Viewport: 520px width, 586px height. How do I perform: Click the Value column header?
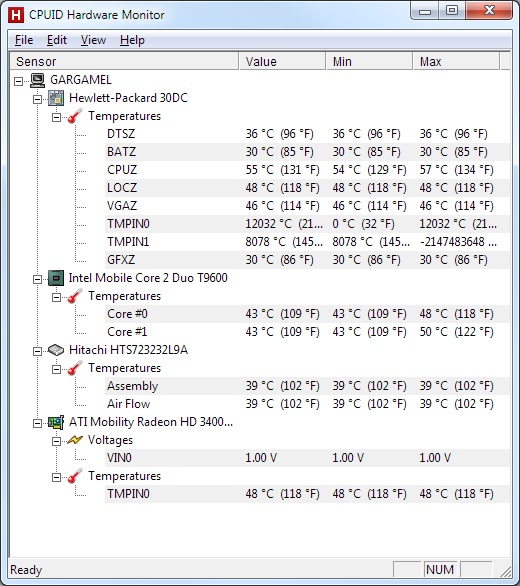point(282,61)
